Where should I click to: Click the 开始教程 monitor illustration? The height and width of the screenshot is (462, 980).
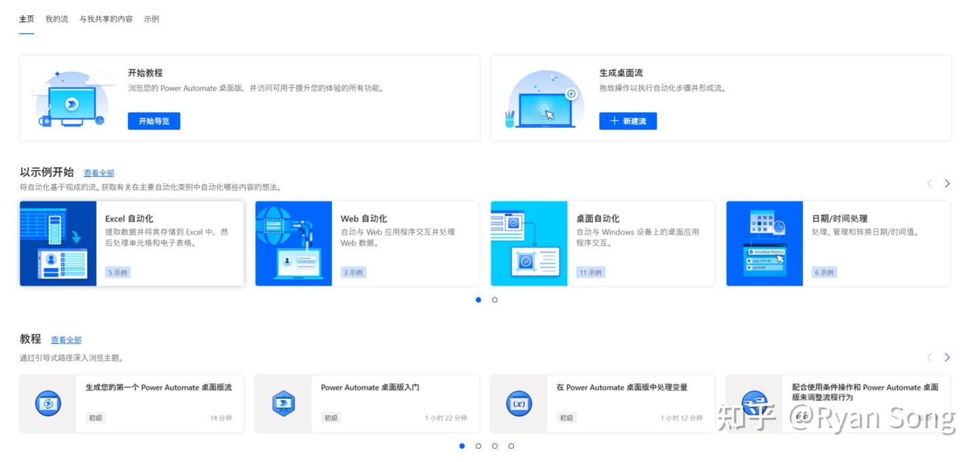pyautogui.click(x=72, y=98)
